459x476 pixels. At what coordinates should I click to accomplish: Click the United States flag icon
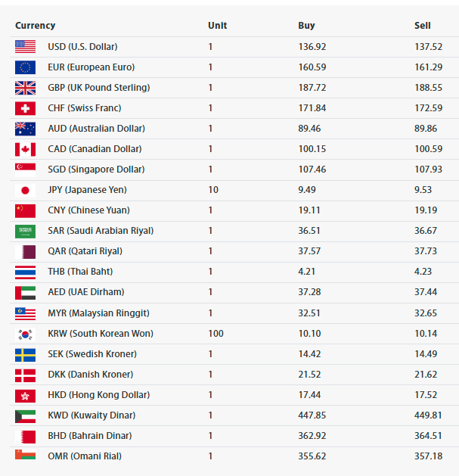25,47
